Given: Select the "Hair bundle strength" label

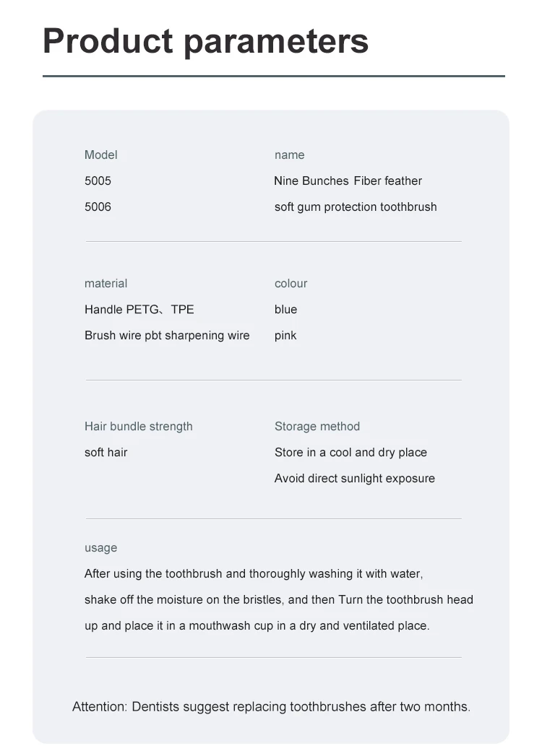Looking at the screenshot, I should pos(138,426).
